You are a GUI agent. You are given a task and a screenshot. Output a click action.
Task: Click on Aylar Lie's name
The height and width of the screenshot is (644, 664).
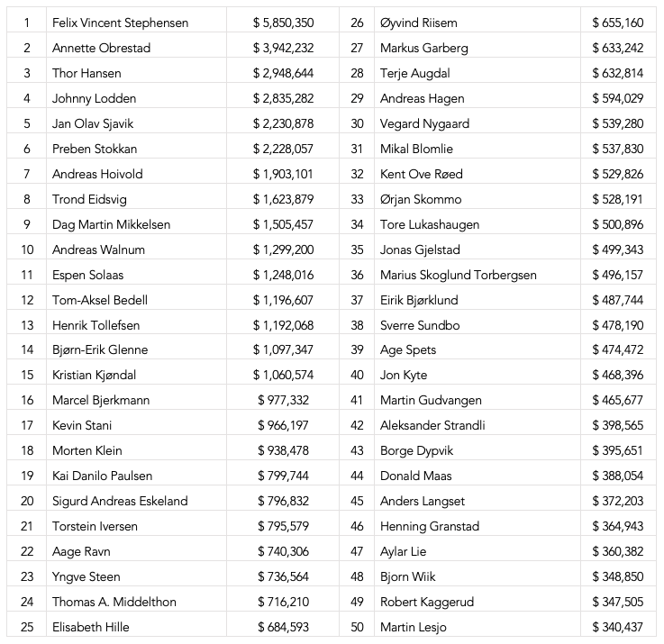(404, 551)
